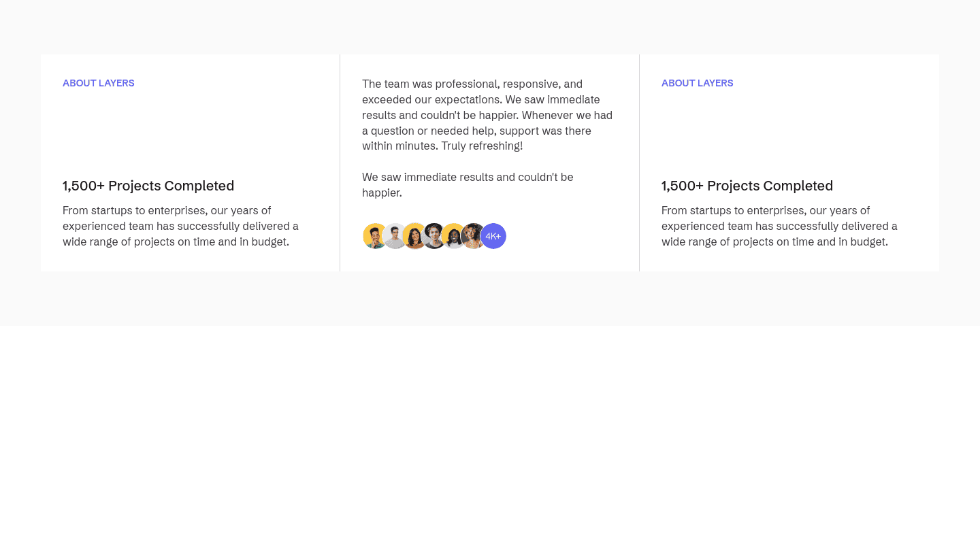Click the "Truly refreshing!" text
The image size is (980, 551).
(482, 146)
